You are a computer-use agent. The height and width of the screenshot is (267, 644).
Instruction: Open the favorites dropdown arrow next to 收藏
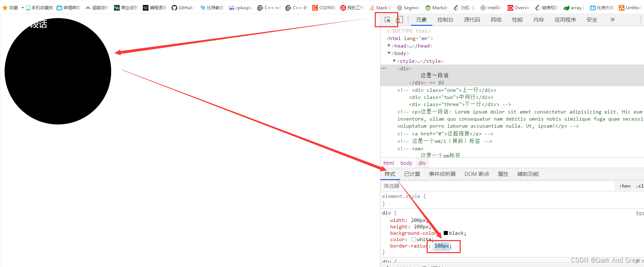tap(23, 7)
